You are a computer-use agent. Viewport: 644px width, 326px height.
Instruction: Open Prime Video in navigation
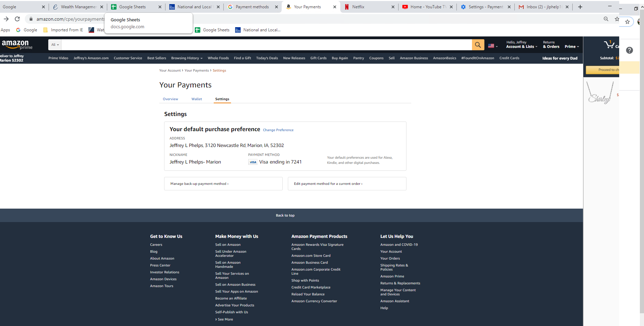58,58
